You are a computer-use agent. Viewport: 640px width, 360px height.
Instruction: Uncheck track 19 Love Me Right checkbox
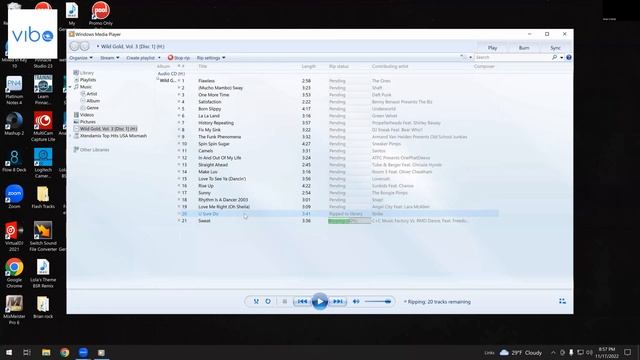(179, 207)
